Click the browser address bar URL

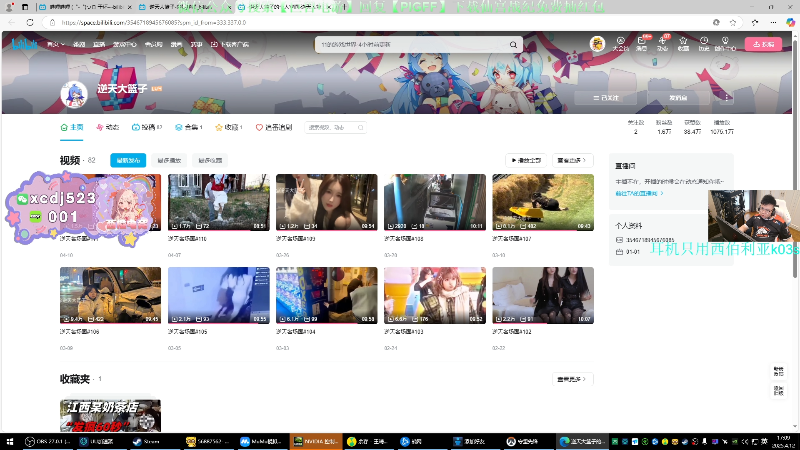coord(154,22)
